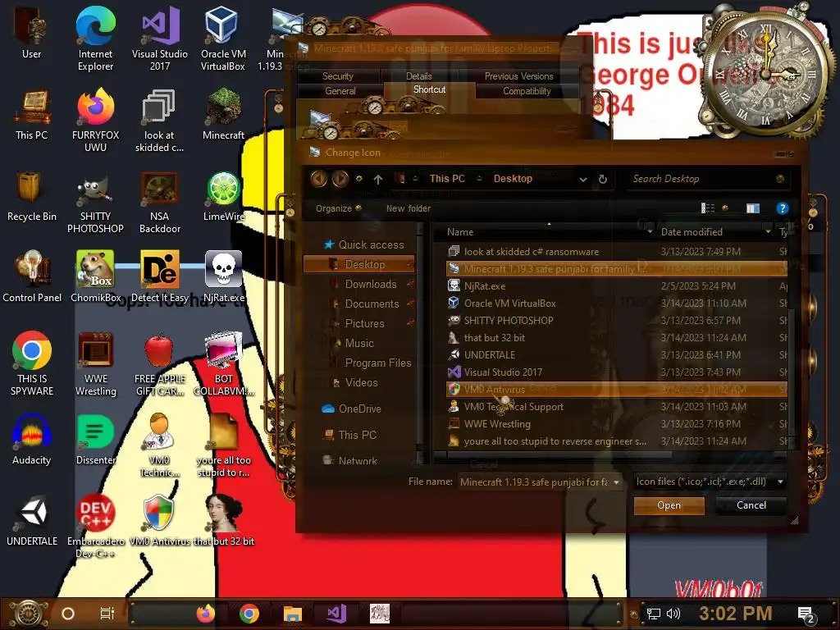
Task: Click the New folder button
Action: pos(409,208)
